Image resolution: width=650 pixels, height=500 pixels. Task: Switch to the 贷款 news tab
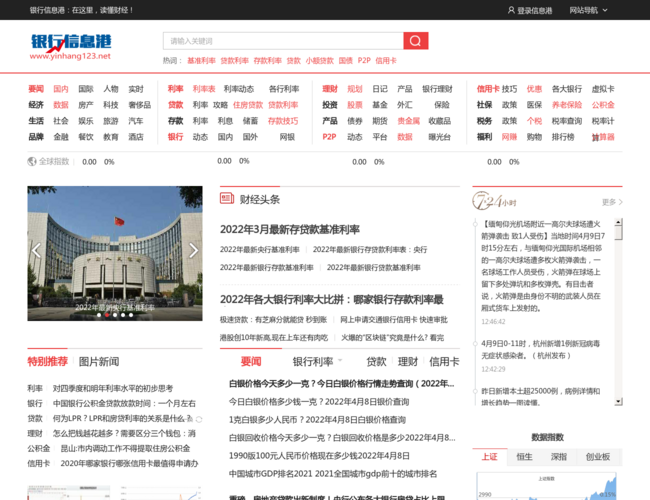[x=376, y=362]
